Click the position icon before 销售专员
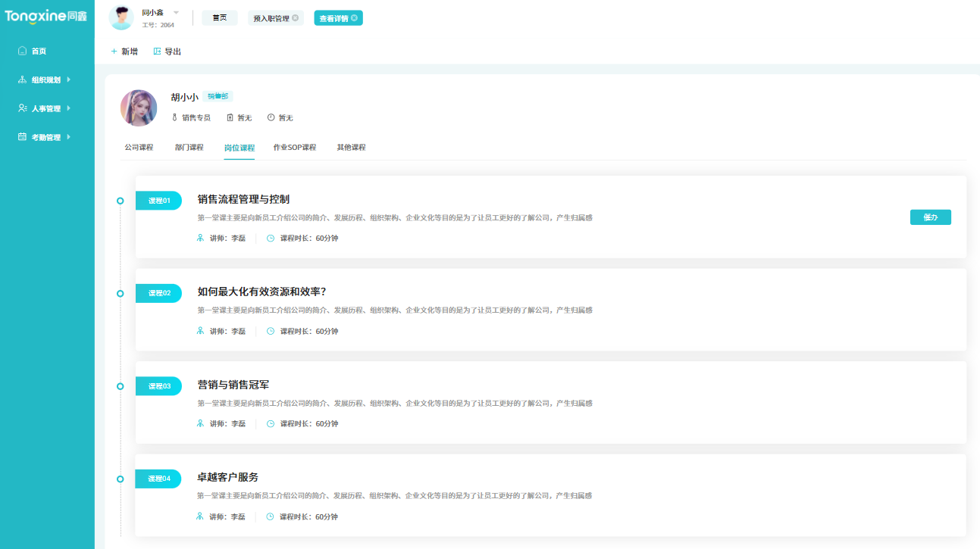Image resolution: width=980 pixels, height=549 pixels. [174, 117]
